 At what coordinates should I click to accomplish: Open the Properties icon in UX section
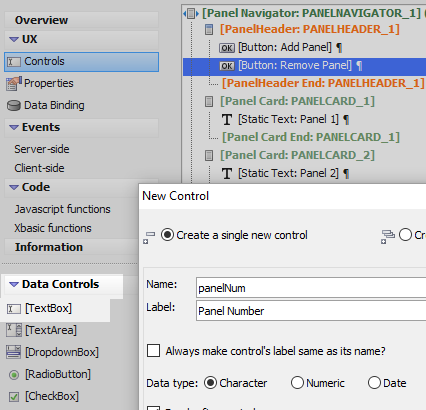coord(14,84)
